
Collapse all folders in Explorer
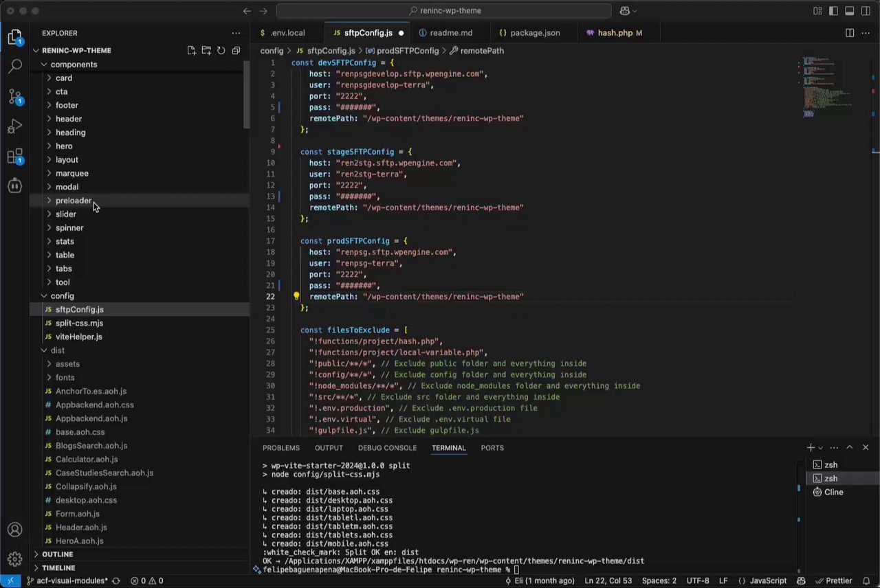pyautogui.click(x=236, y=50)
